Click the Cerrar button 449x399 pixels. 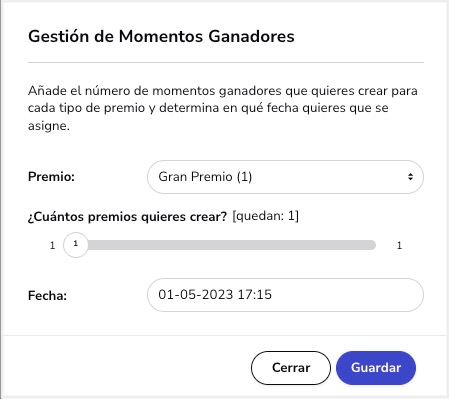click(291, 368)
